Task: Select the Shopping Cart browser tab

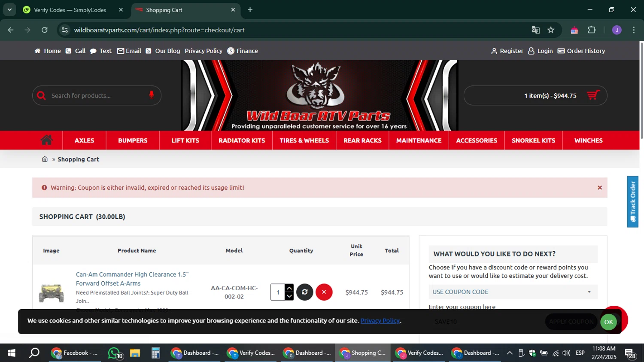Action: click(185, 10)
